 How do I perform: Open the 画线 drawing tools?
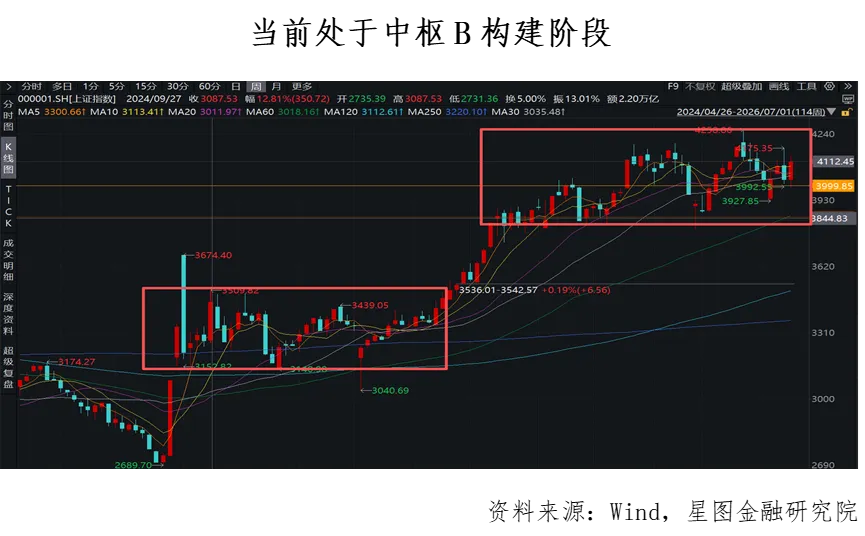tap(778, 87)
